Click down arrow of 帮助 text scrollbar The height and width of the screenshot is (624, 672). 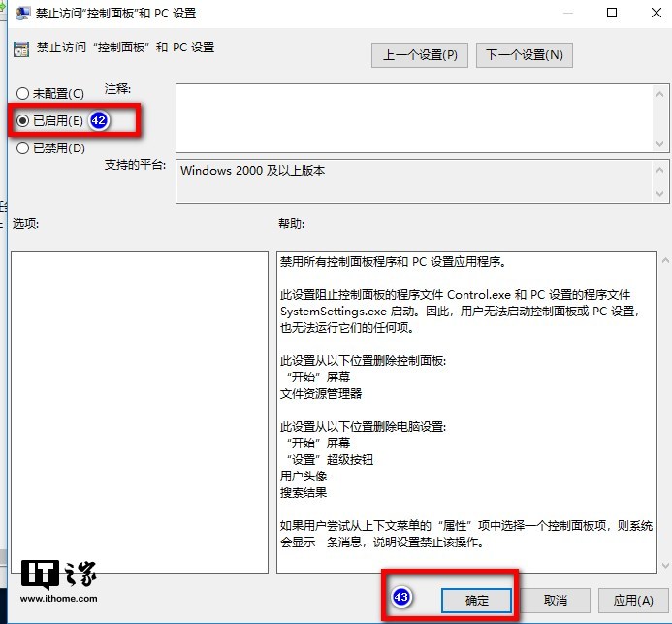pos(665,566)
